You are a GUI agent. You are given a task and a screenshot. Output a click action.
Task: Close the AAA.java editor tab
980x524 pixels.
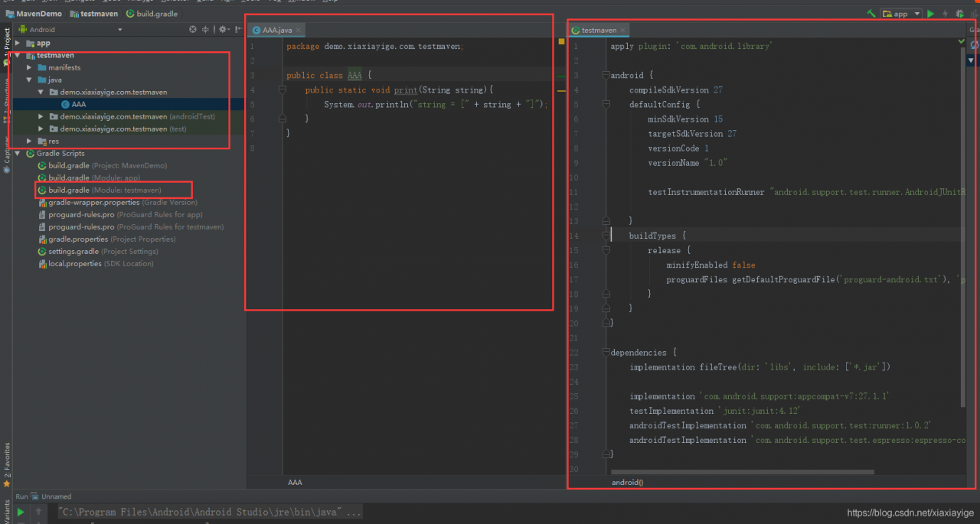coord(300,30)
